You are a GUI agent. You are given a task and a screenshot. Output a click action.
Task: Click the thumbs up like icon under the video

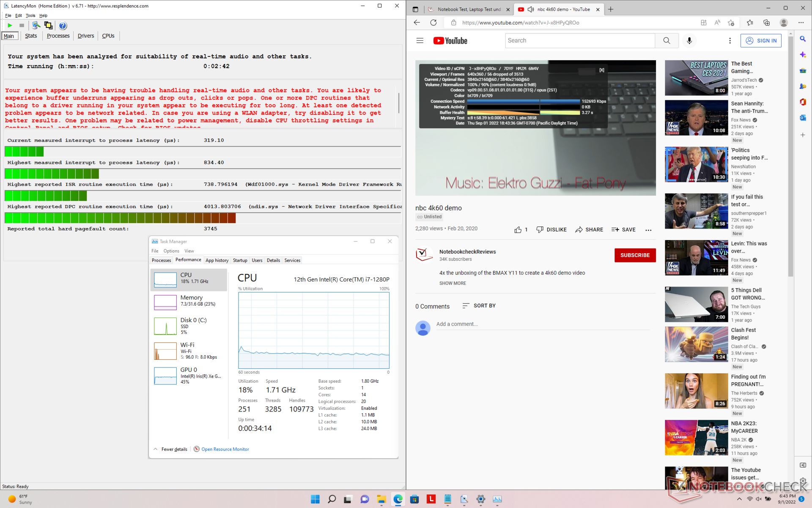518,229
